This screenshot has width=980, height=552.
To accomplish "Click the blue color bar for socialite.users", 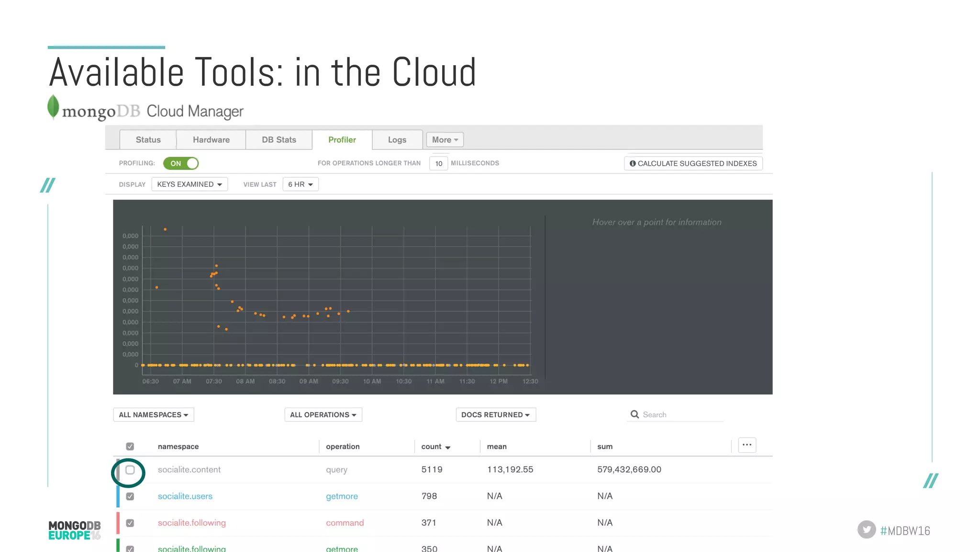I will click(118, 496).
